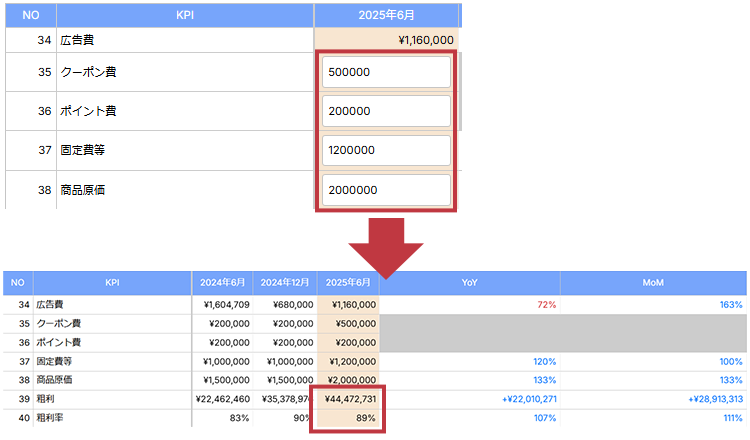This screenshot has height=440, width=750.
Task: Select the 商品原価 input field containing 2000000
Action: 386,189
